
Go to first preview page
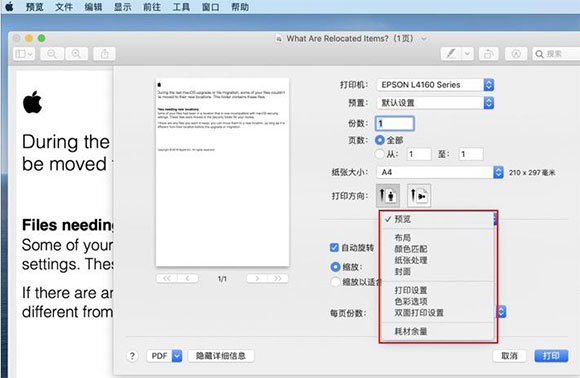pyautogui.click(x=166, y=279)
